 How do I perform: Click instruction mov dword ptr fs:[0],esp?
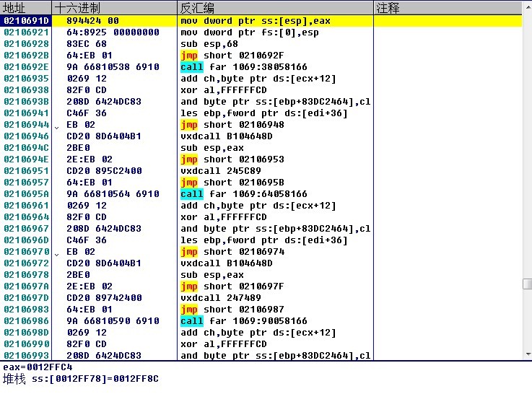click(250, 32)
